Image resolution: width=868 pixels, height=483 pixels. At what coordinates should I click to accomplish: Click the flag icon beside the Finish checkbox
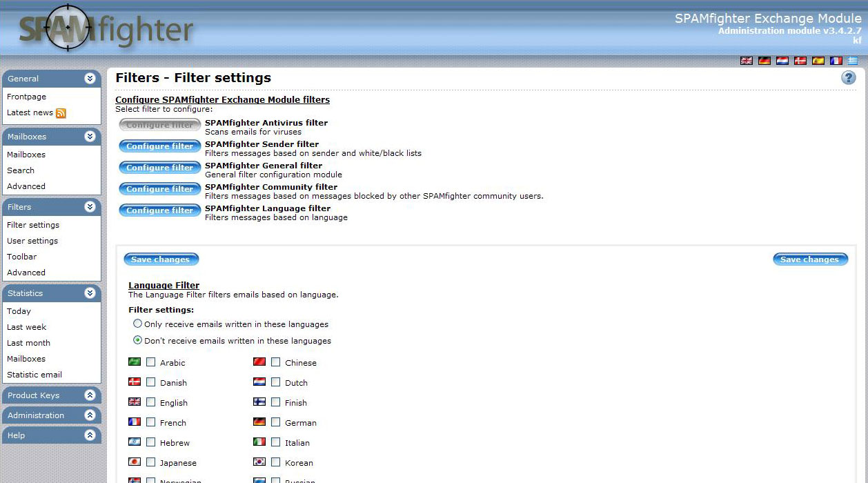(259, 402)
